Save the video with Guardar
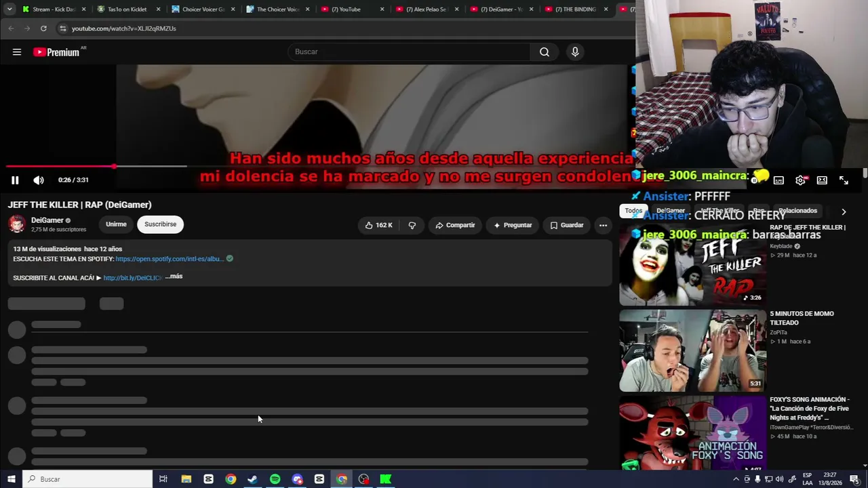Screen dimensions: 868x488 (x=567, y=225)
